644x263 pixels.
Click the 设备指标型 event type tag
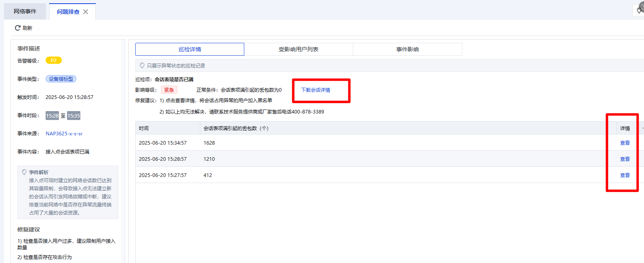(61, 79)
